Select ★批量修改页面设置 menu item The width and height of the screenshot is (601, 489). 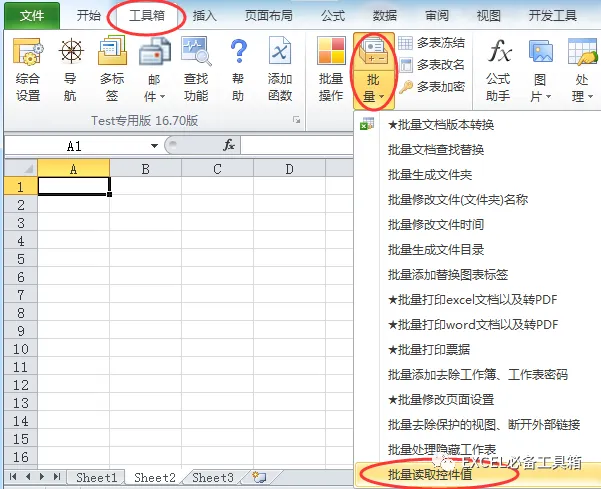click(478, 400)
